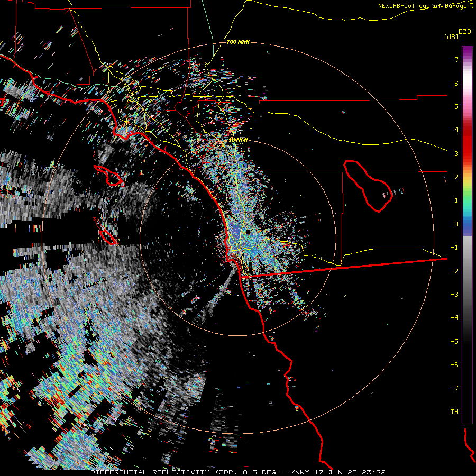Click the KNKX 17 JUN 25 23:32 timestamp
This screenshot has height=476, width=476.
click(338, 472)
